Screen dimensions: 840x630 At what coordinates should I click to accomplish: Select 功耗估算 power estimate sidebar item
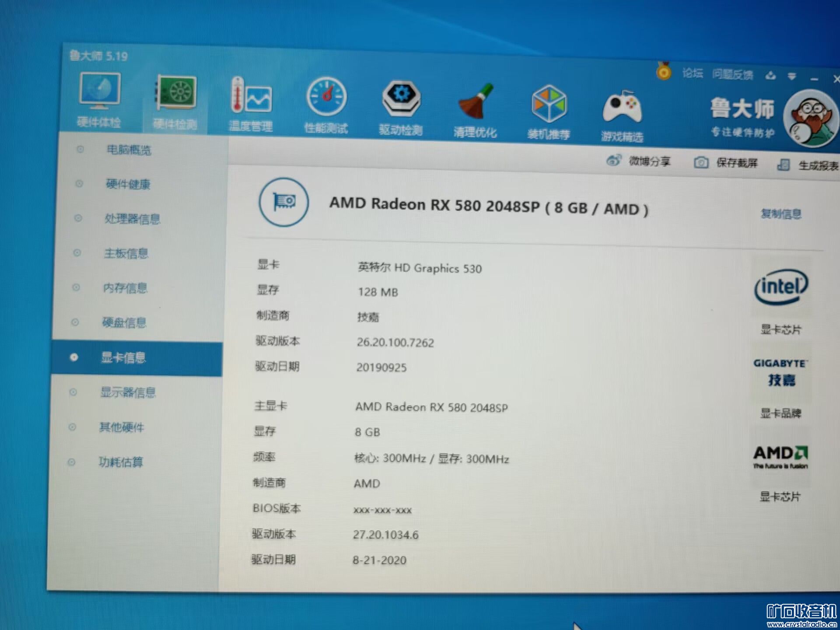(121, 462)
